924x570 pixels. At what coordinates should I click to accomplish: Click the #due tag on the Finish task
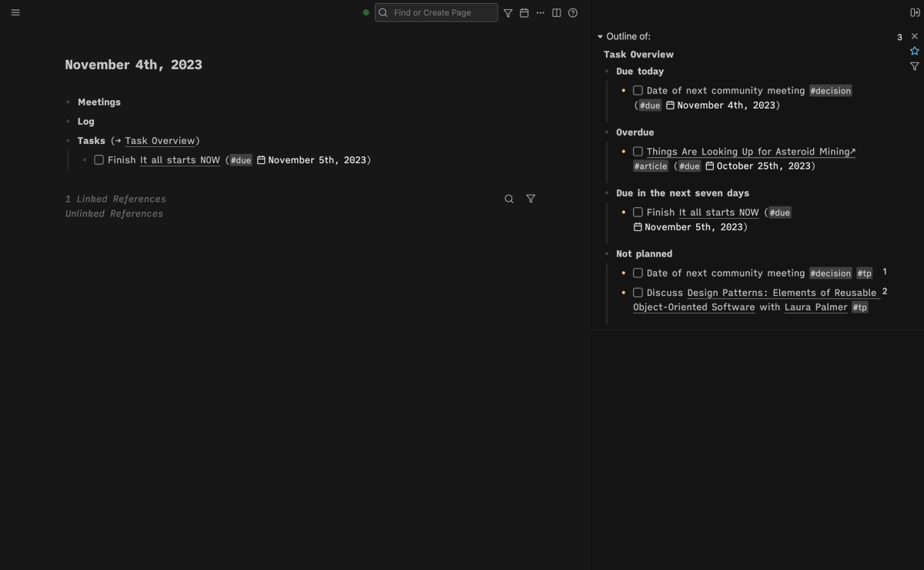click(241, 159)
